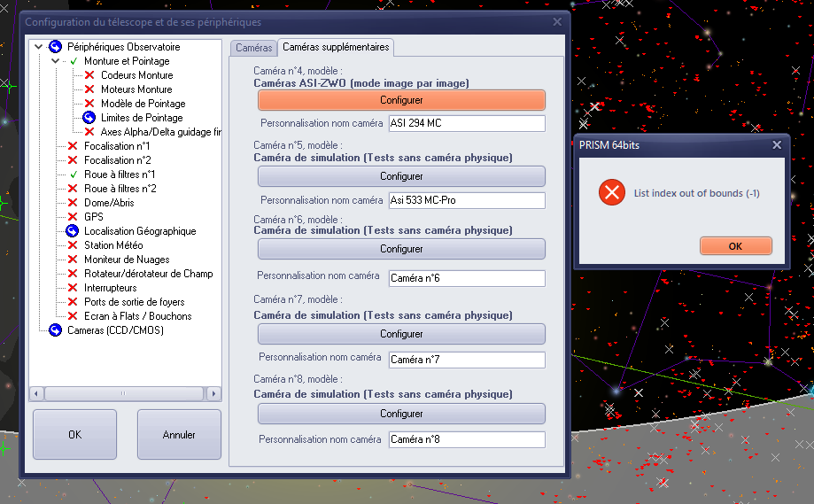Collapse the Périphériques Observatoire tree node
The height and width of the screenshot is (504, 814).
point(39,47)
